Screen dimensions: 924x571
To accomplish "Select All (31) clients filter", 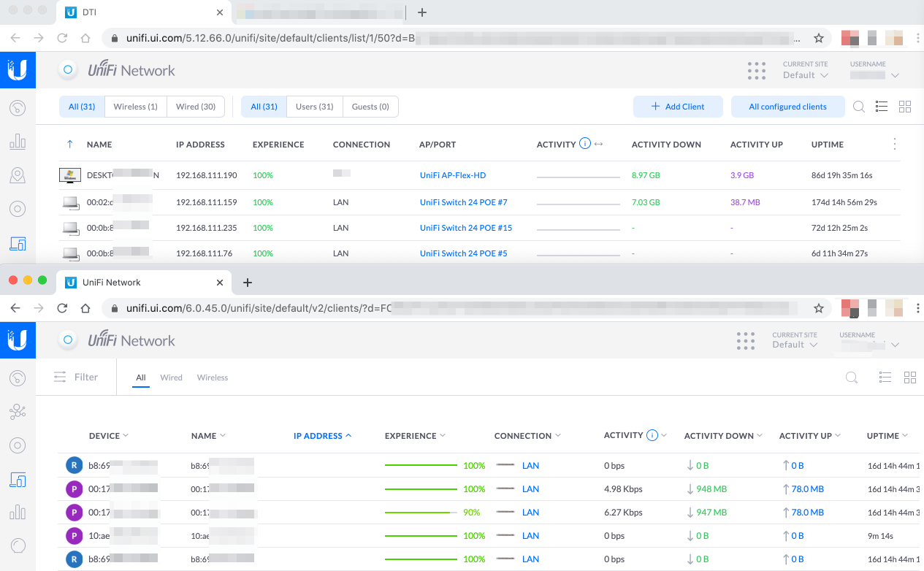I will [82, 107].
